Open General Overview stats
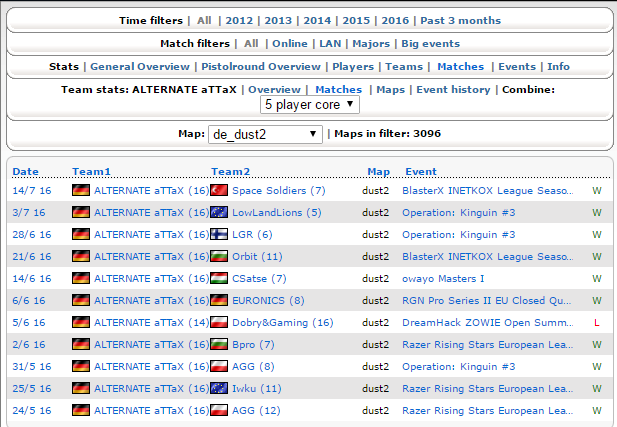The height and width of the screenshot is (427, 617). (140, 67)
